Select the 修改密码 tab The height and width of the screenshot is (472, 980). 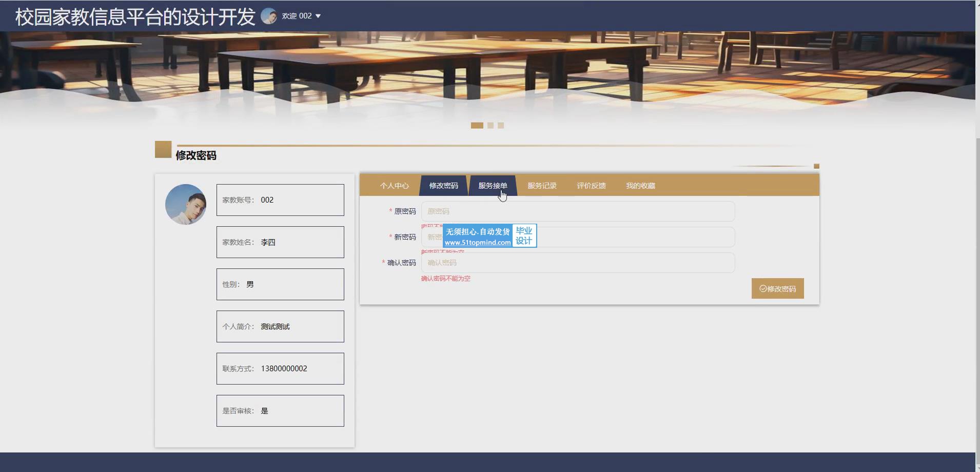click(443, 186)
